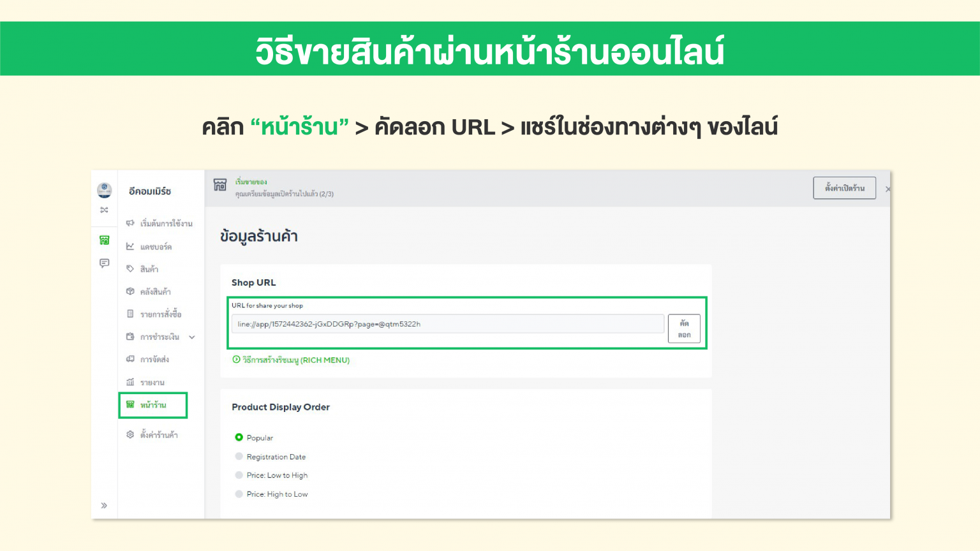
Task: Click the ตั้งค่าเปิดร้าน button
Action: pyautogui.click(x=844, y=188)
